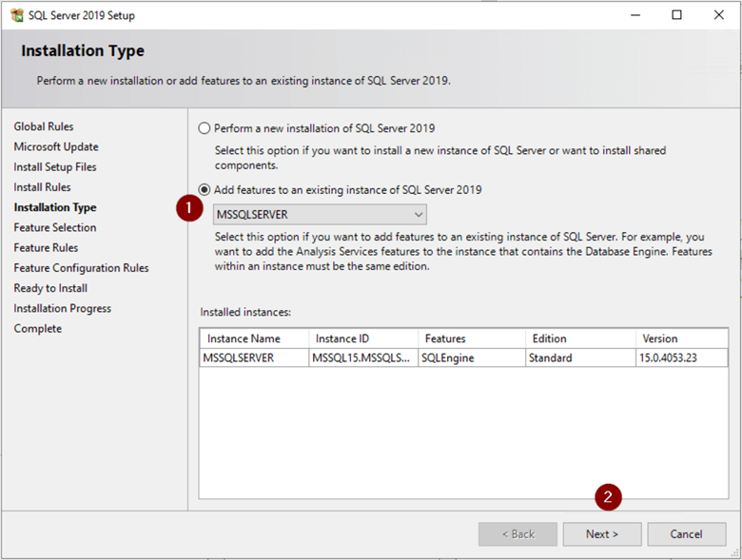The height and width of the screenshot is (560, 742).
Task: Click the Cancel button
Action: point(686,534)
